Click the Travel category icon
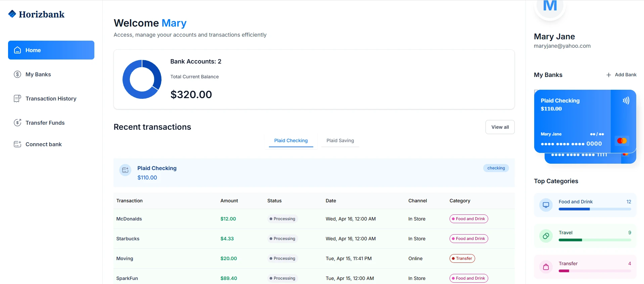The image size is (644, 284). [546, 236]
